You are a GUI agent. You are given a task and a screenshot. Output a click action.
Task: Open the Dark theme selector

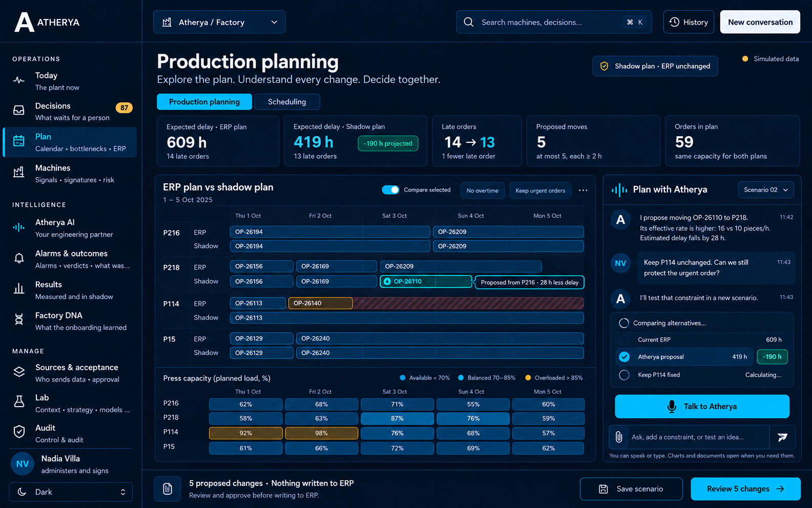pyautogui.click(x=71, y=492)
